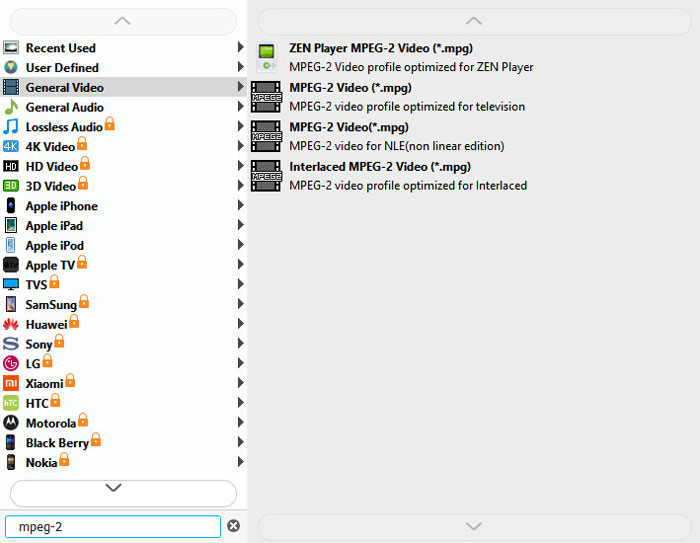Click the Recent Used category icon

(11, 47)
